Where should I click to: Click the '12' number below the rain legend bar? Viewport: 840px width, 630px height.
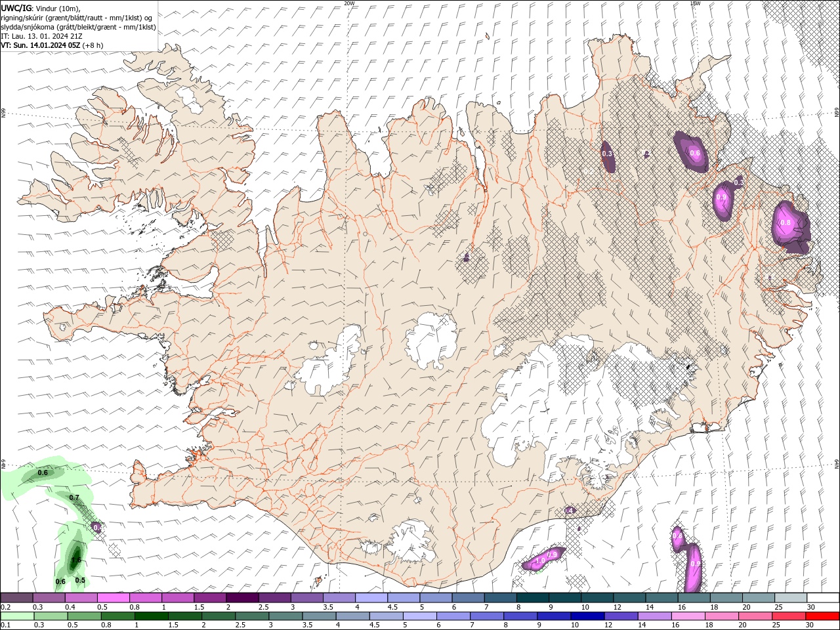pyautogui.click(x=608, y=625)
